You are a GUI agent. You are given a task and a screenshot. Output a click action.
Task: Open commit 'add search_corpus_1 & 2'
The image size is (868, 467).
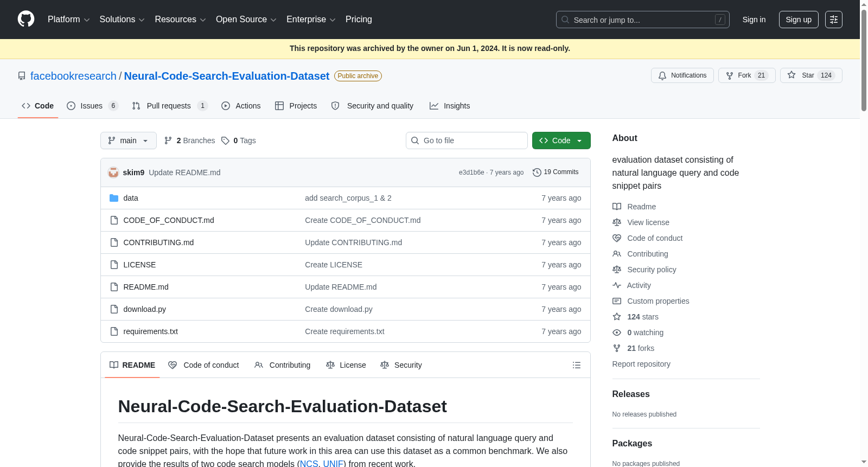pos(348,198)
